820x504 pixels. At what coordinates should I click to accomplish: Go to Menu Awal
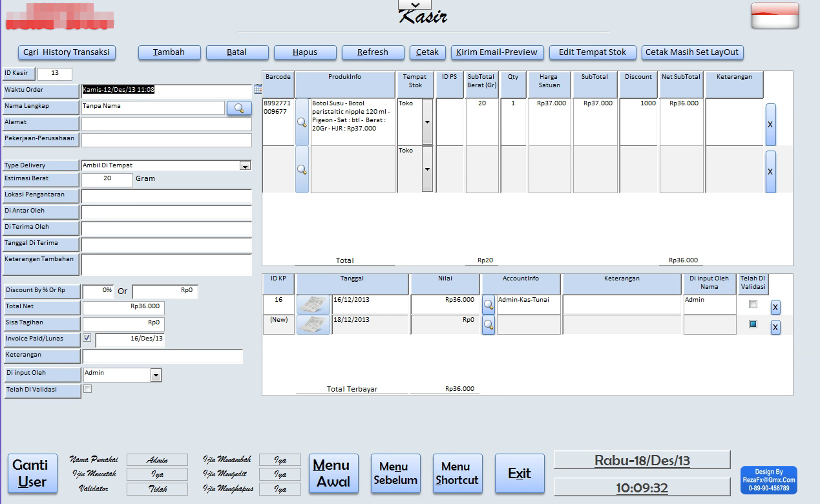point(333,474)
